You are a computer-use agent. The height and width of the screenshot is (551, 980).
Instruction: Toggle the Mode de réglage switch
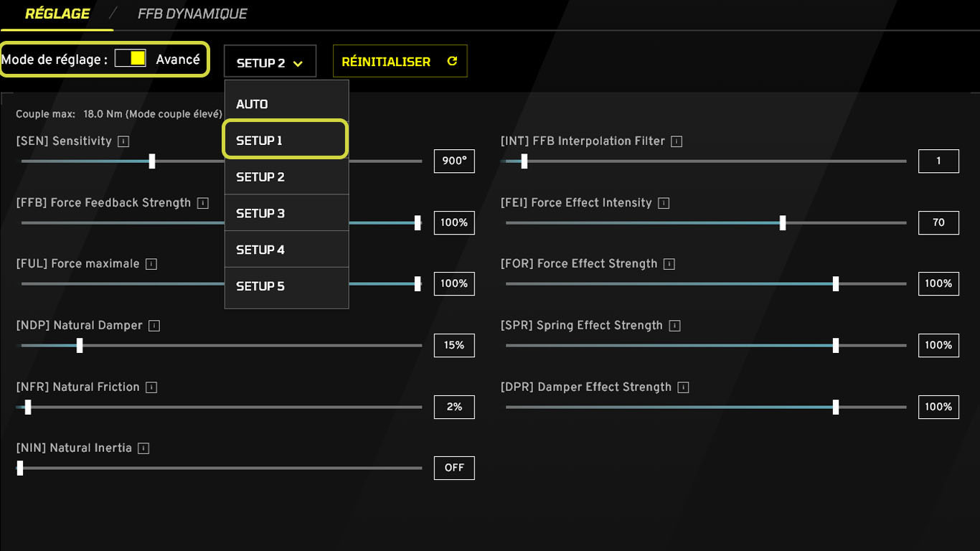point(131,58)
